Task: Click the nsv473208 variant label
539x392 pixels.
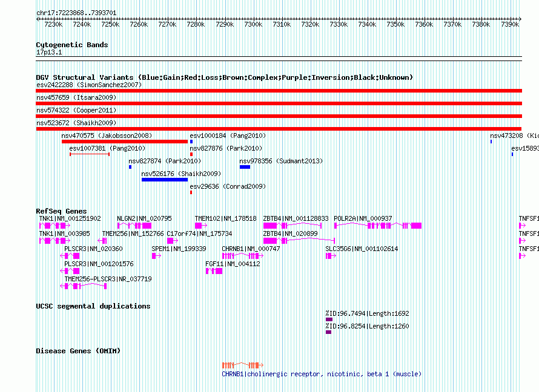Action: point(514,136)
